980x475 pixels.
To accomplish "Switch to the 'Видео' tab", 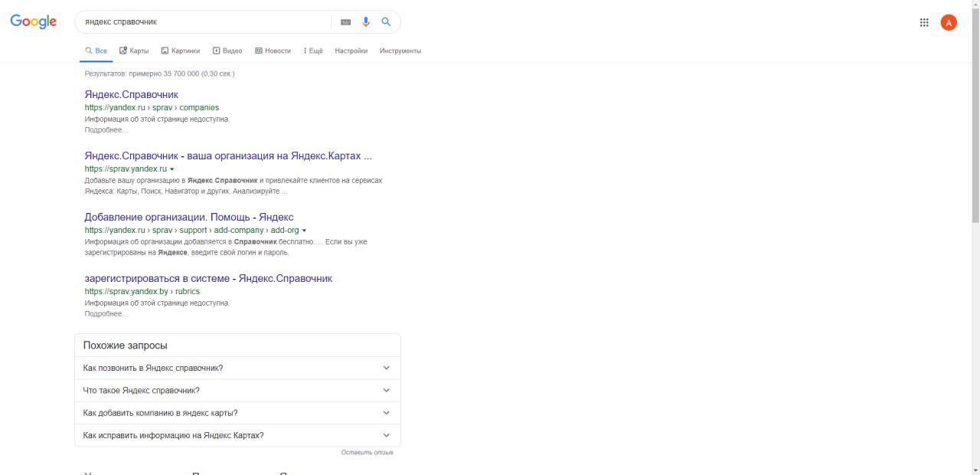I will click(x=227, y=51).
